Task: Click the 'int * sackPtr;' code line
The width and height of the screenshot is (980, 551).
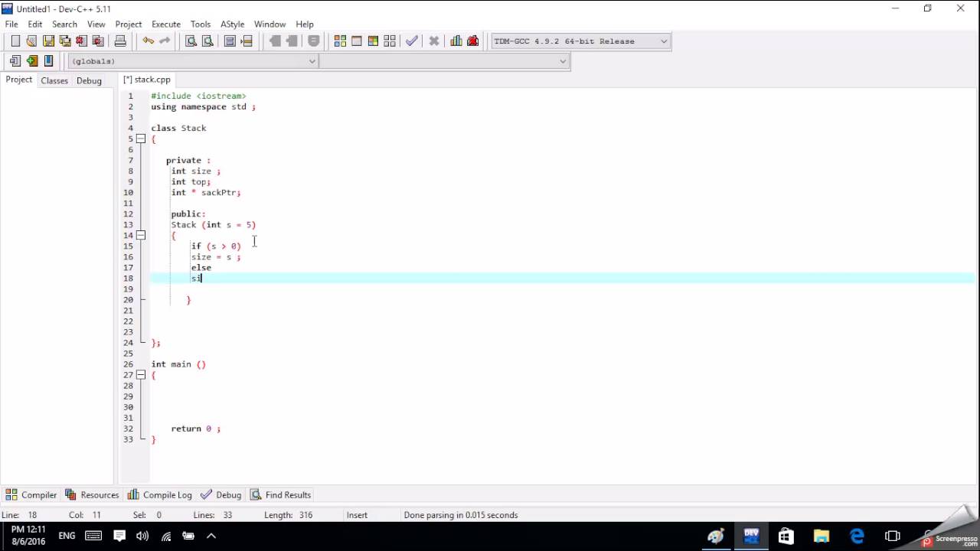Action: tap(206, 193)
